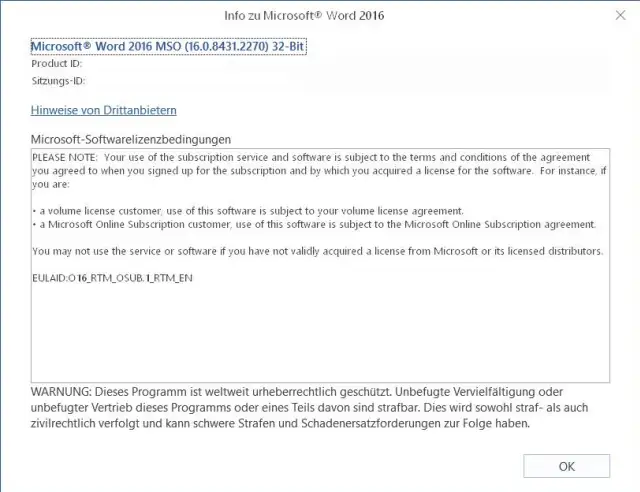Click the WARNUNG copyright notice text
This screenshot has height=492, width=640.
[309, 407]
